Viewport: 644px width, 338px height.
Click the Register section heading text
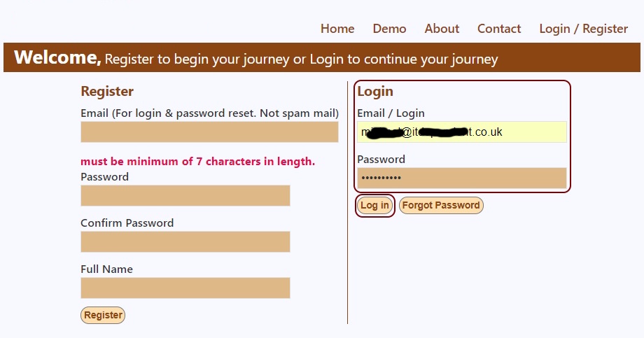[x=107, y=92]
